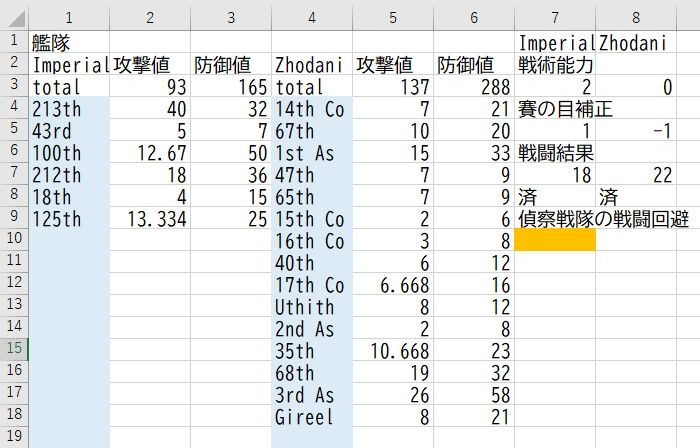Viewport: 700px width, 448px height.
Task: Click the 戦術能力 label cell
Action: pos(555,64)
